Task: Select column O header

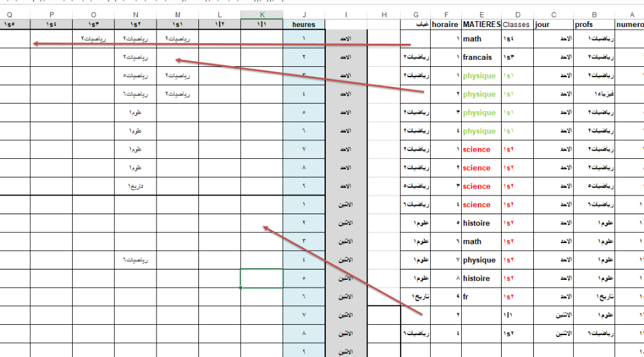Action: pos(93,15)
